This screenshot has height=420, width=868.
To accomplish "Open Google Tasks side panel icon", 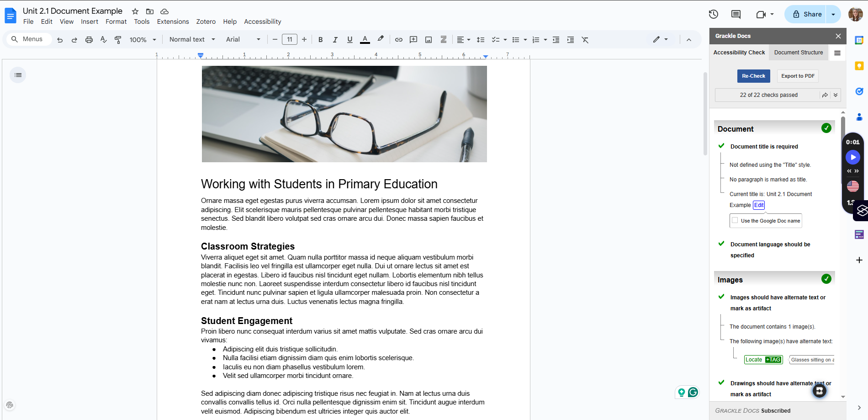I will 859,91.
